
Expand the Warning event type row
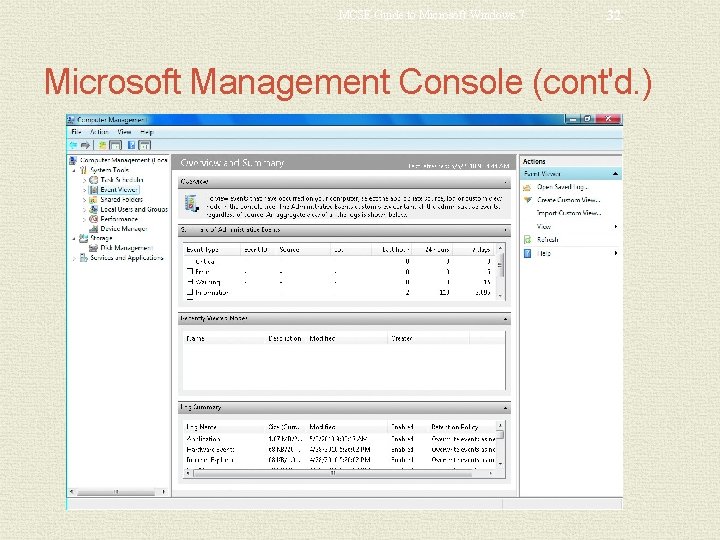(x=190, y=282)
